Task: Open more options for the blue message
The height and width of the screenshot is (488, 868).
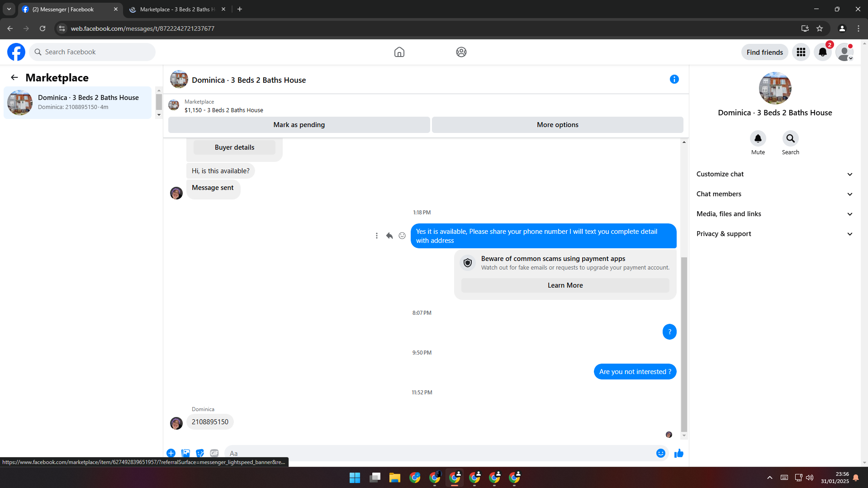Action: 377,236
